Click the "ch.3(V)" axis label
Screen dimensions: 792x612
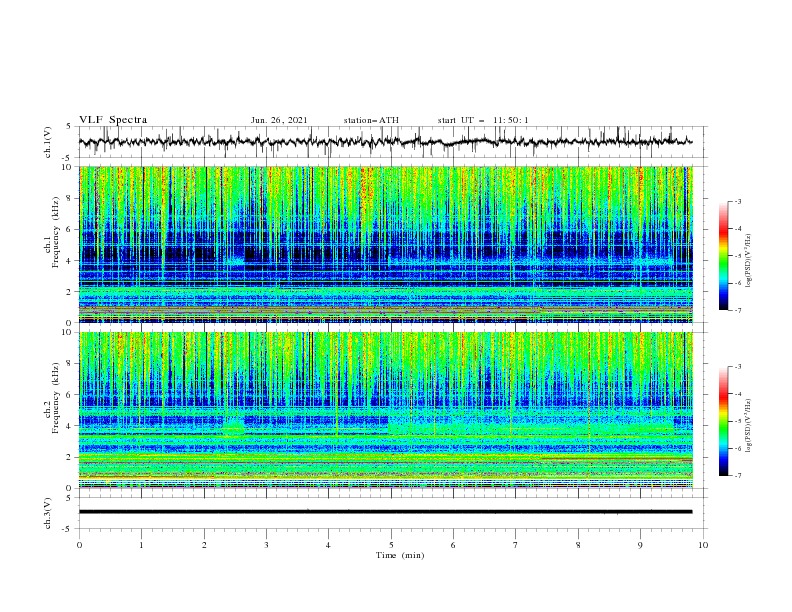pos(48,513)
